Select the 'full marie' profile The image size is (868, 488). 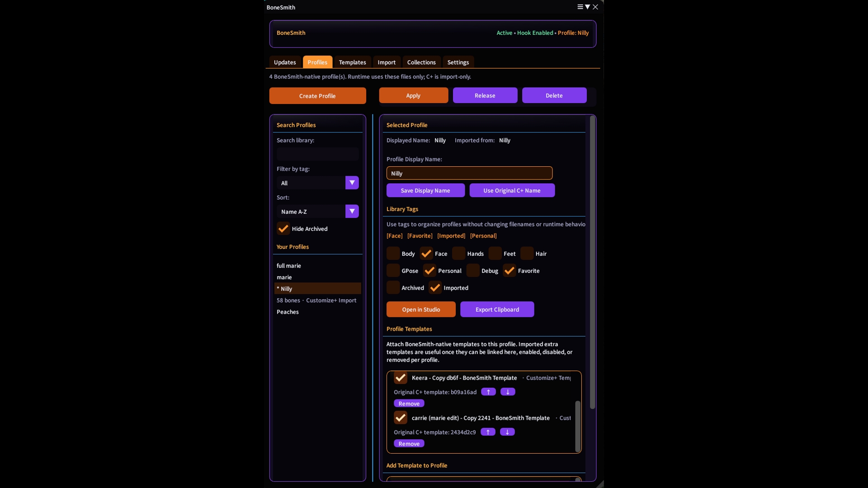coord(289,266)
